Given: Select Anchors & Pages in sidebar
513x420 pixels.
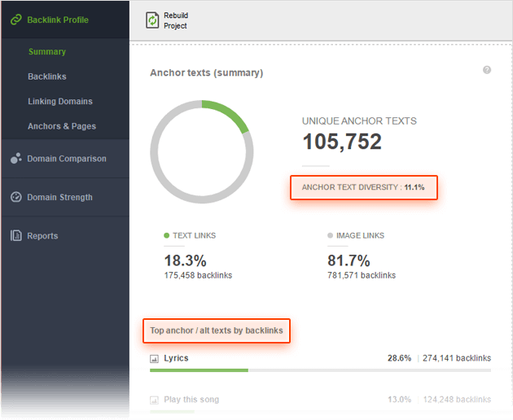Looking at the screenshot, I should (x=62, y=126).
